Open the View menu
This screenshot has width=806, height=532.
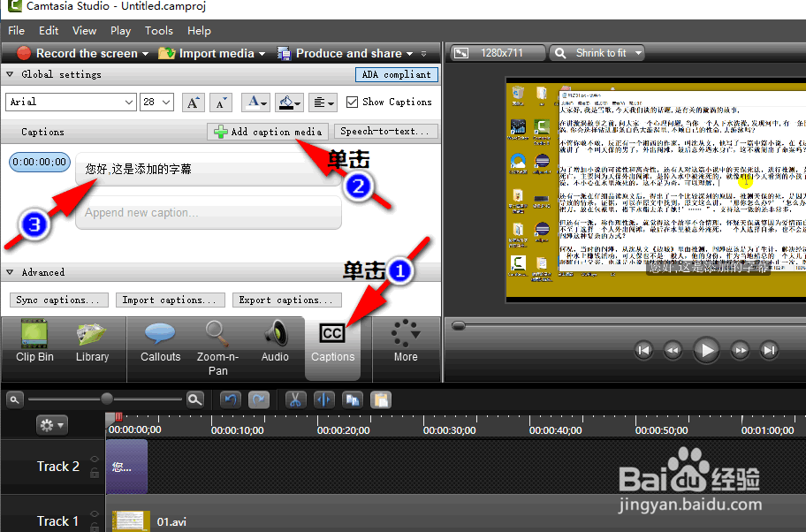point(84,30)
